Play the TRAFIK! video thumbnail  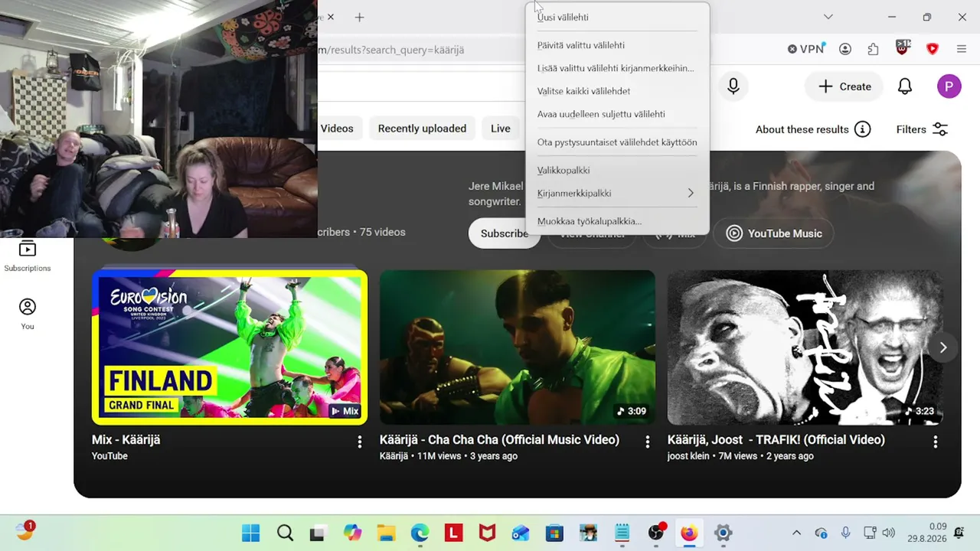[805, 347]
